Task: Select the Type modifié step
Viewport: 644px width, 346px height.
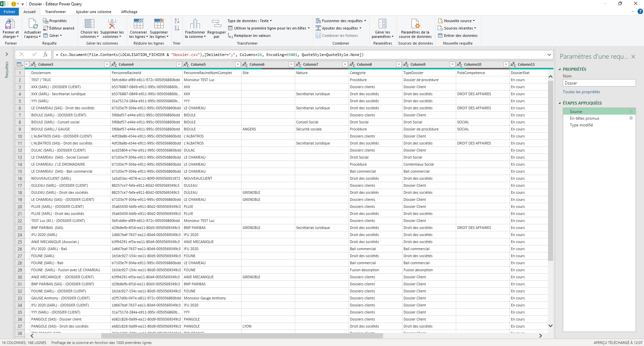Action: coord(599,125)
